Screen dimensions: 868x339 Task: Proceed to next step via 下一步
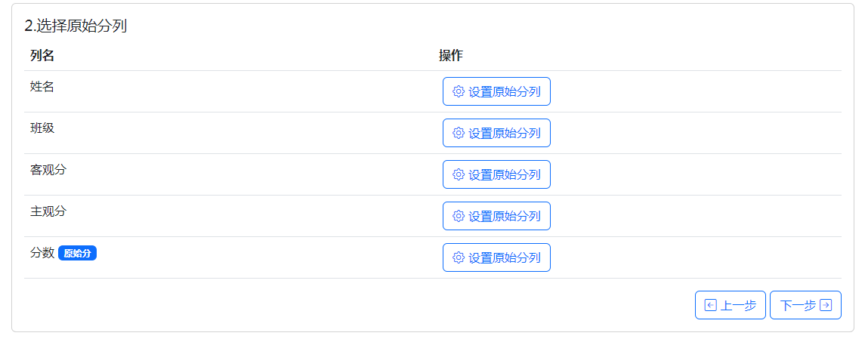tap(805, 305)
